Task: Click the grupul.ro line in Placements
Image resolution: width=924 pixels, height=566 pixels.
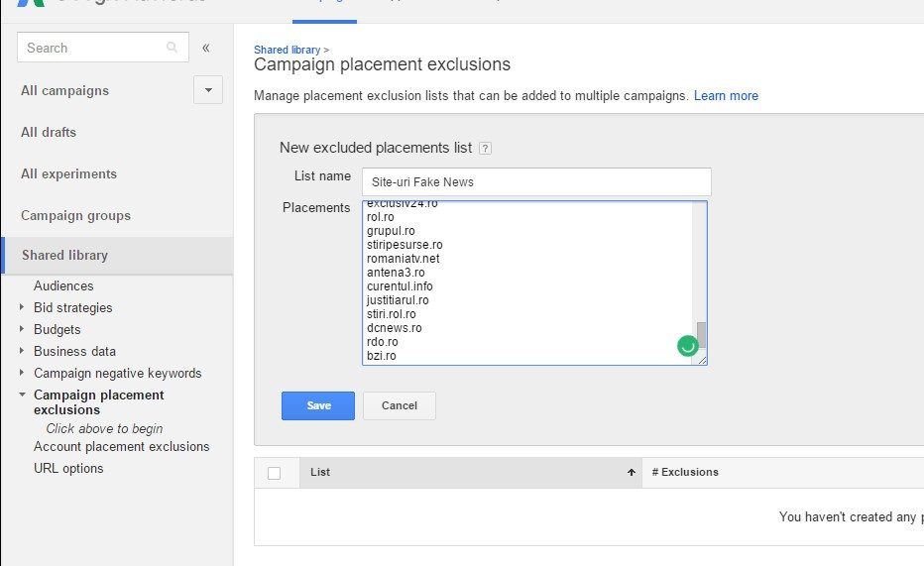Action: click(x=391, y=231)
